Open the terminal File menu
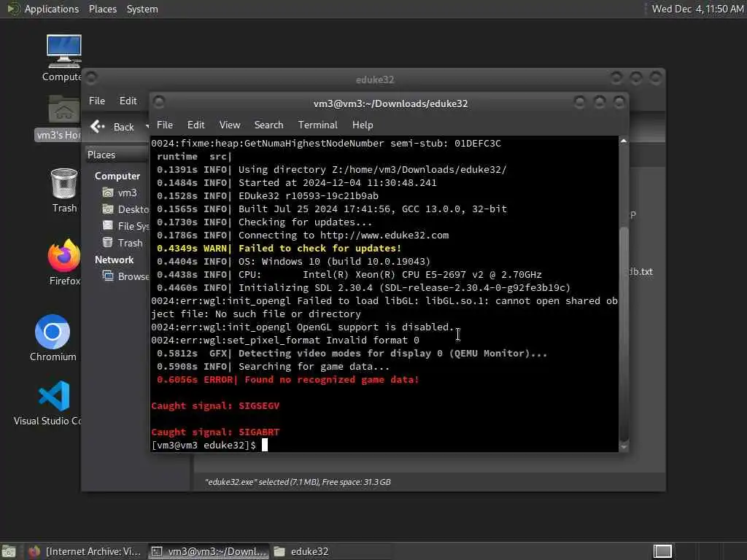This screenshot has height=560, width=747. coord(165,125)
